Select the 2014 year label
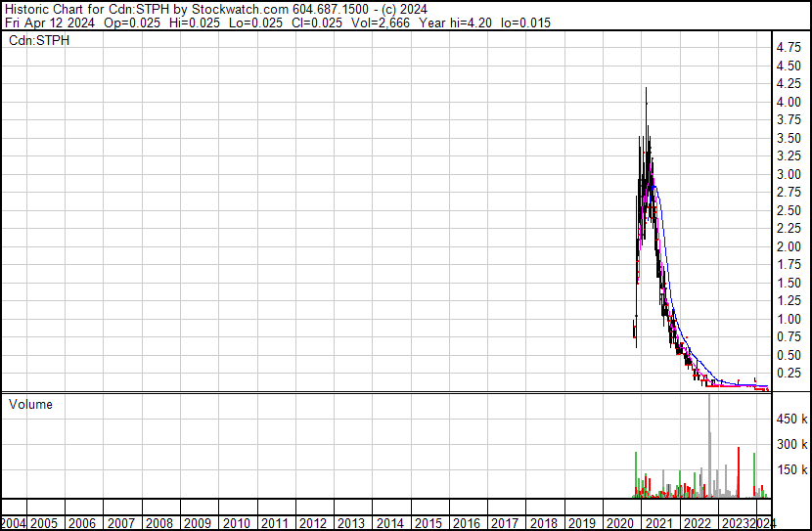Viewport: 812px width, 531px height. [390, 523]
